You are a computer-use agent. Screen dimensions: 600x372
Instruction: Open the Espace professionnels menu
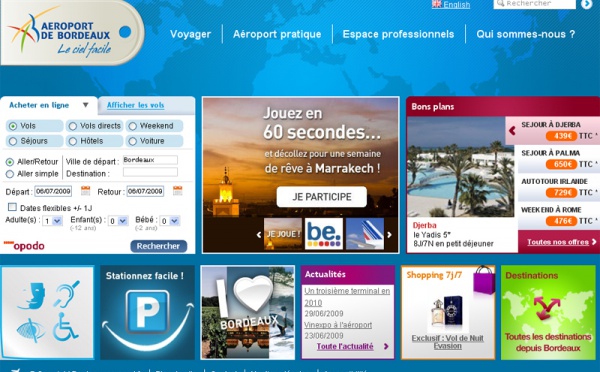398,34
